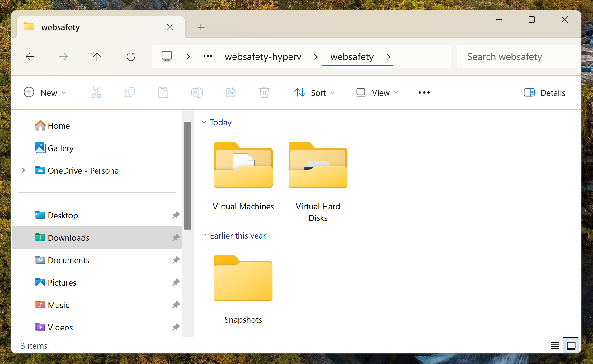Image resolution: width=593 pixels, height=364 pixels.
Task: Click the 3 items status text
Action: (34, 346)
